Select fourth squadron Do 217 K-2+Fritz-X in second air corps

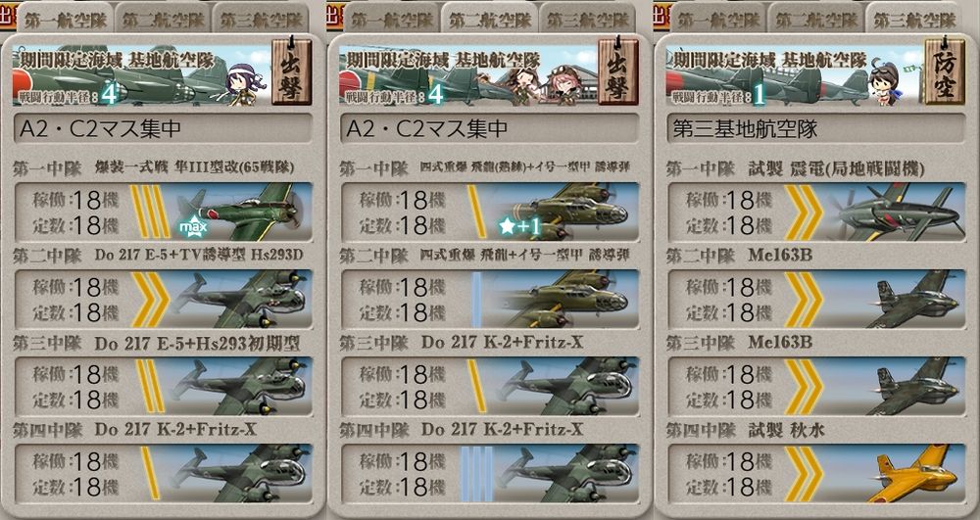(489, 474)
